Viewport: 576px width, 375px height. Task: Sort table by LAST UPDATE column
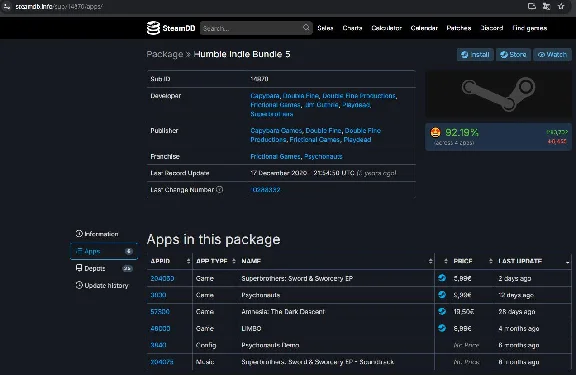tap(533, 261)
